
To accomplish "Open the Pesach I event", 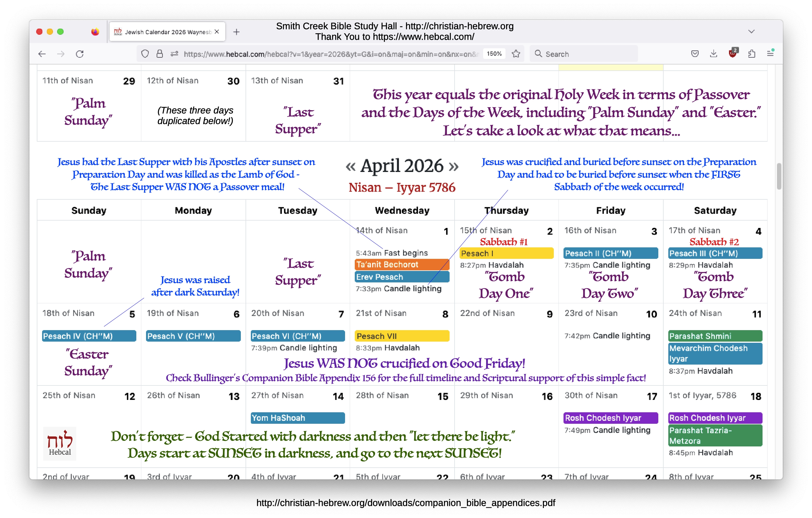I will (x=506, y=253).
